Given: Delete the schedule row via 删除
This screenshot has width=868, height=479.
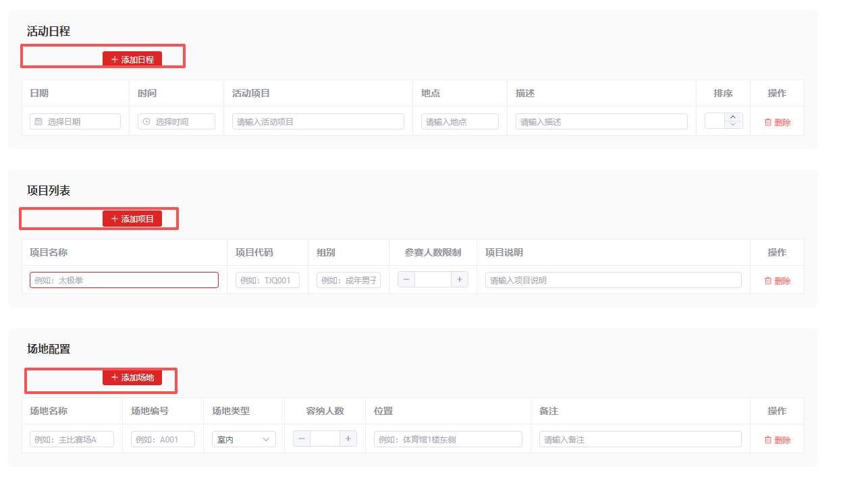Looking at the screenshot, I should [777, 122].
